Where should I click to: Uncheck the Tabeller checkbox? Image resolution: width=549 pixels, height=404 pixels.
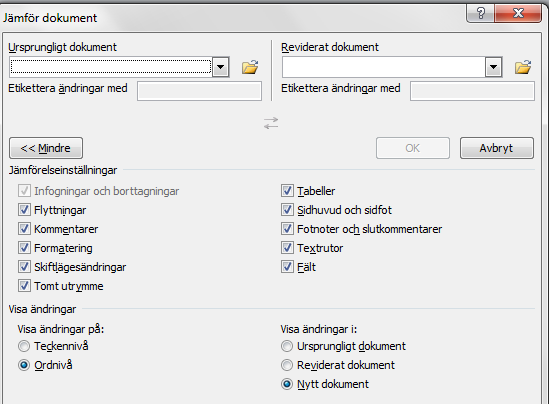(287, 191)
